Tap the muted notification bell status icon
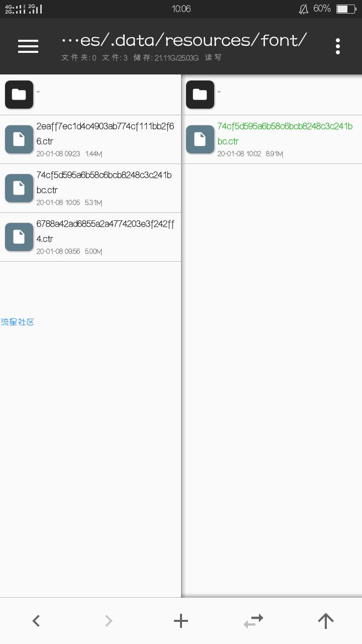 click(x=303, y=9)
